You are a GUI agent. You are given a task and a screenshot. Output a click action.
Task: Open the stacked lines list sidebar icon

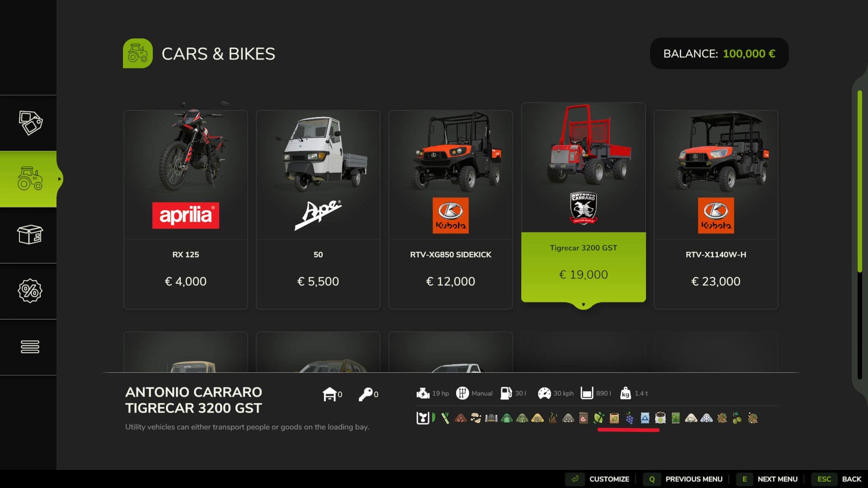30,347
